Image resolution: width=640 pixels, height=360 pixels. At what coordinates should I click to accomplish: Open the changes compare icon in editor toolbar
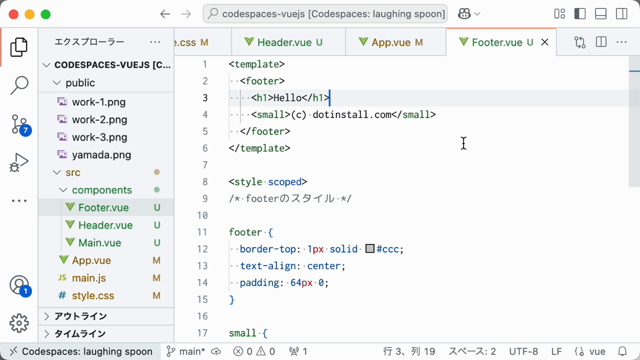coord(580,42)
